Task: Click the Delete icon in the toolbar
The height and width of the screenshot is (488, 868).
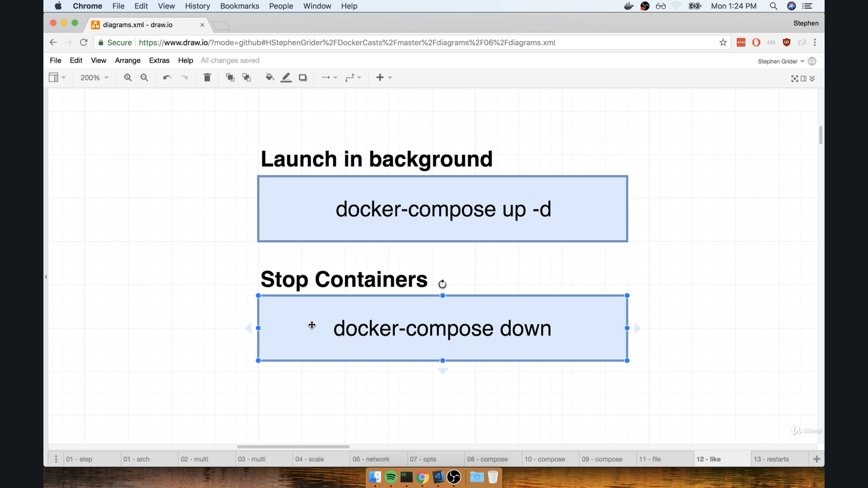Action: pos(207,77)
